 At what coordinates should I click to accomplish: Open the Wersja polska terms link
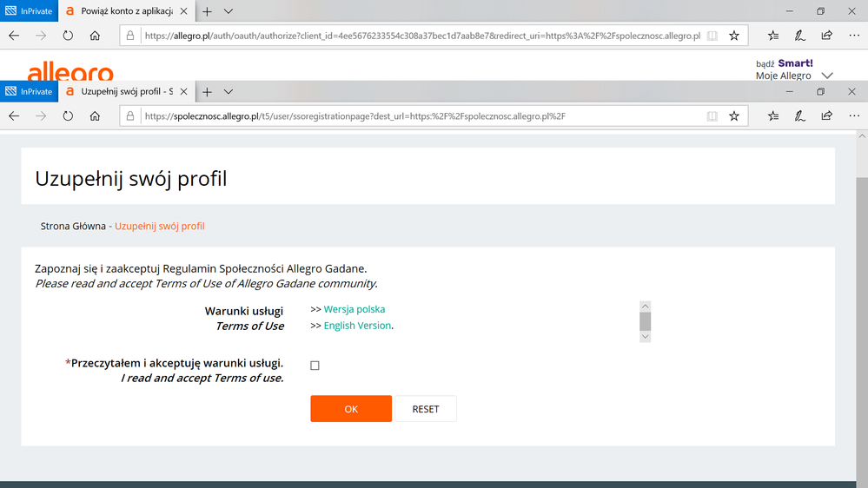[x=354, y=309]
